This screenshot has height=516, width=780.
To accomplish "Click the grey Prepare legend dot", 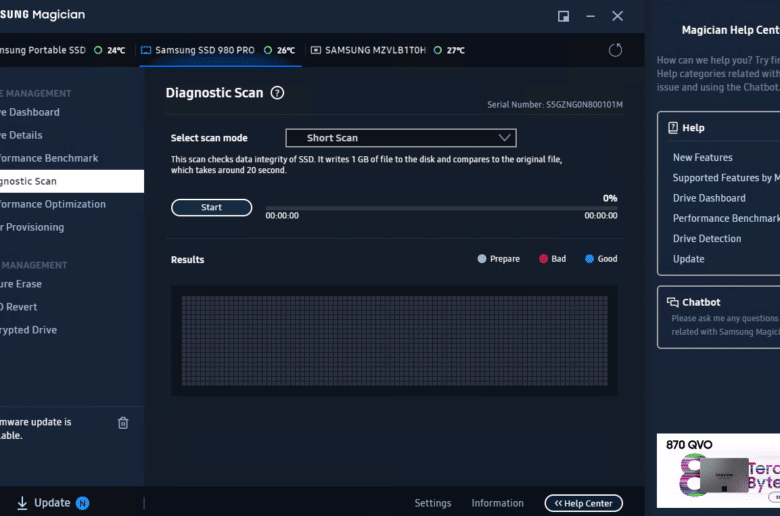I will pos(482,259).
